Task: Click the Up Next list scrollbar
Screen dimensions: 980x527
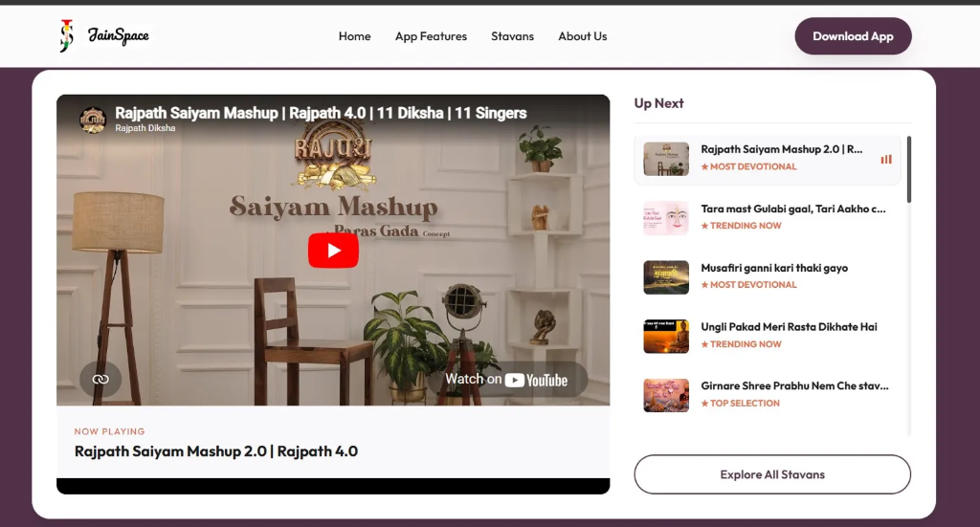Action: 909,169
